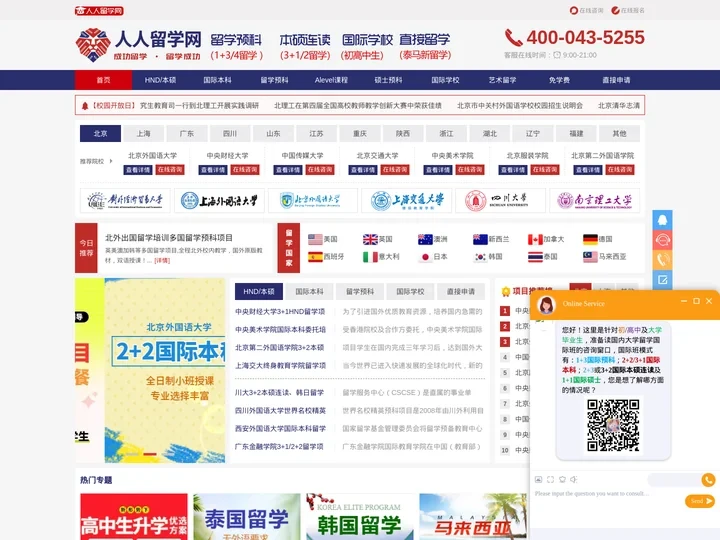This screenshot has width=720, height=540.
Task: Select the 马来西亚 flag
Action: [x=590, y=257]
